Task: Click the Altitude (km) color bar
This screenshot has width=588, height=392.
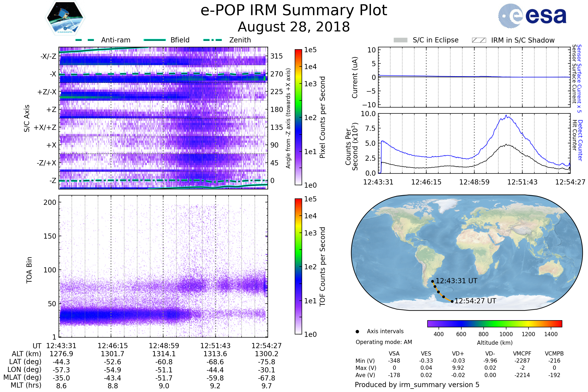Action: (494, 323)
